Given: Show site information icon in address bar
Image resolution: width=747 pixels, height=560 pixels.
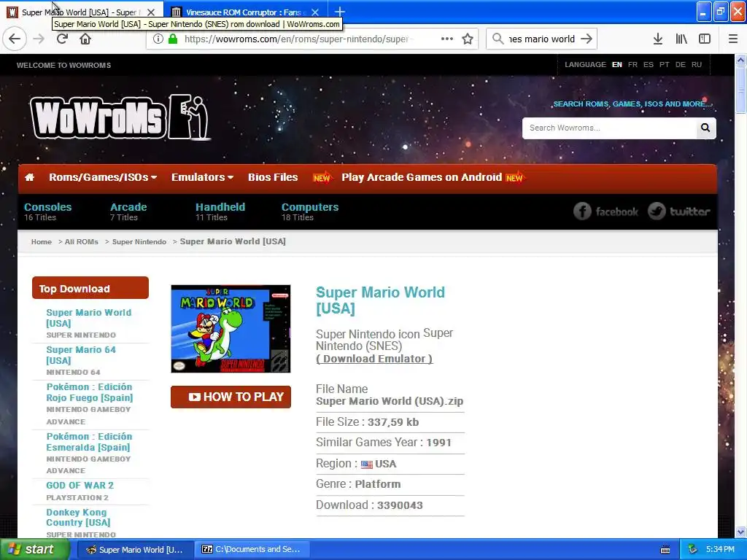Looking at the screenshot, I should tap(158, 39).
